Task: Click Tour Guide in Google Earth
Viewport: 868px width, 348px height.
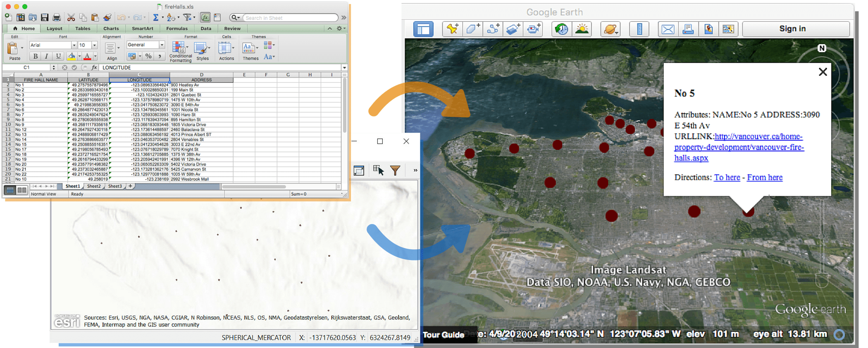Action: (443, 335)
